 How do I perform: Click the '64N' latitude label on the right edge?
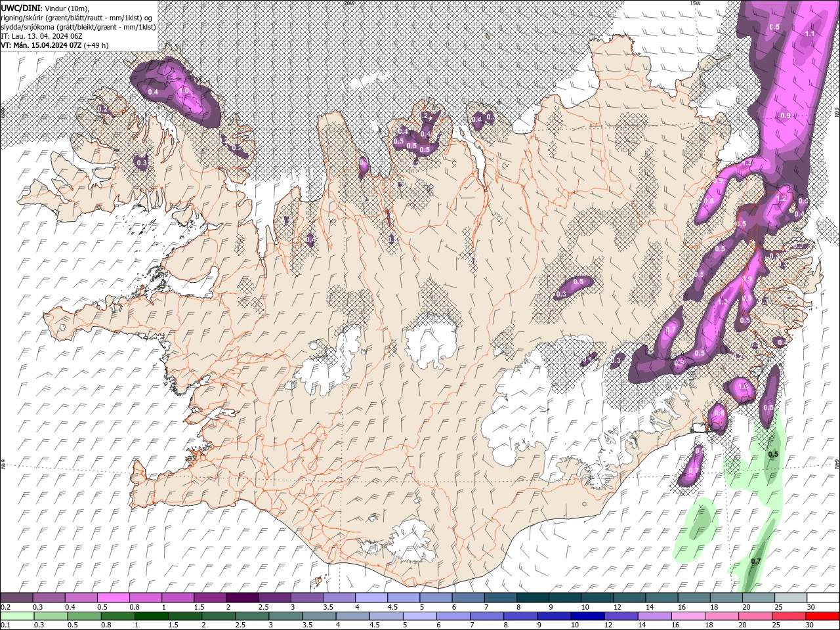(x=837, y=463)
